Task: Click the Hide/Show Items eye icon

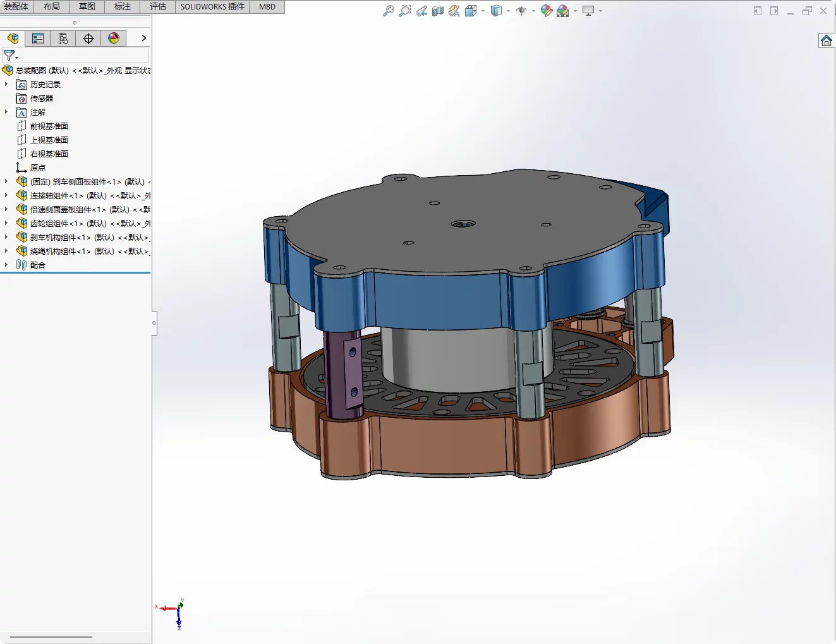Action: (x=521, y=11)
